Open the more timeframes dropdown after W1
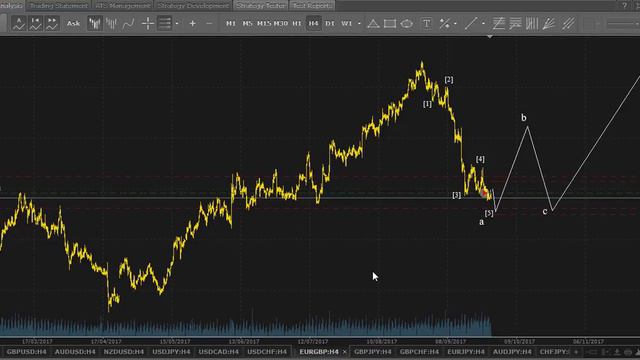The height and width of the screenshot is (360, 640). (x=359, y=24)
